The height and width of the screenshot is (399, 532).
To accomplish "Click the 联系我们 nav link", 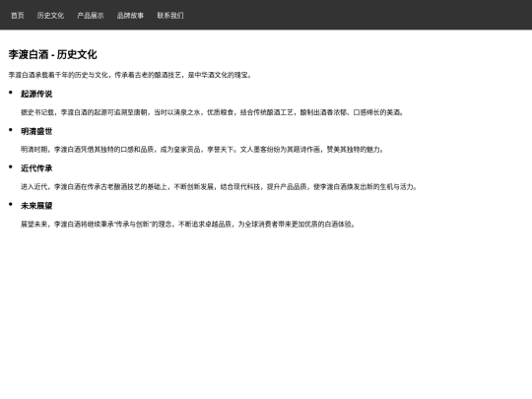I will click(170, 15).
